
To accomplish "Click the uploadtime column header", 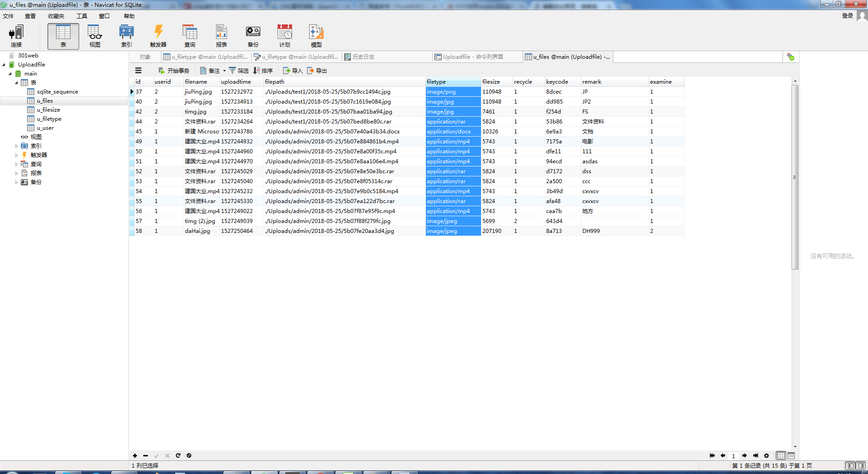I will pos(241,82).
